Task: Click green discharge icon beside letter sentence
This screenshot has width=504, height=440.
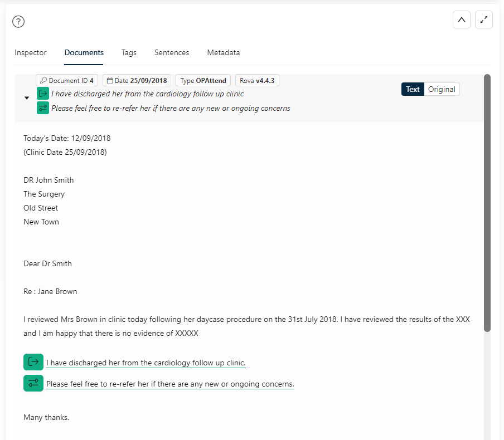Action: [x=33, y=362]
